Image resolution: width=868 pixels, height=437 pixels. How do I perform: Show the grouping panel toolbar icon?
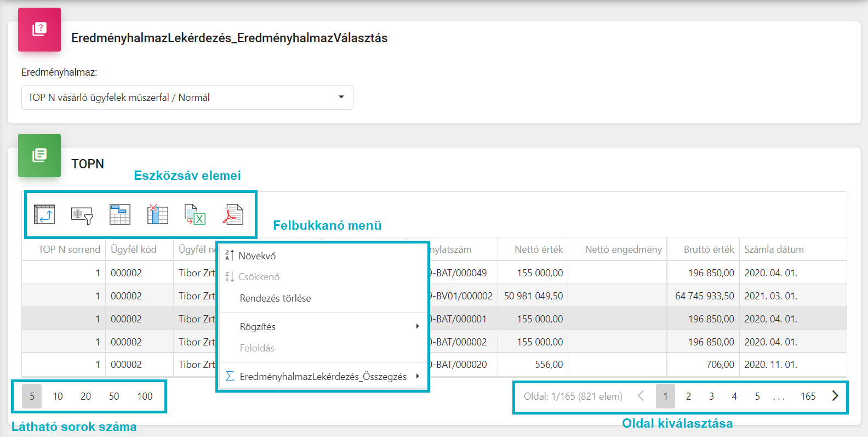120,214
